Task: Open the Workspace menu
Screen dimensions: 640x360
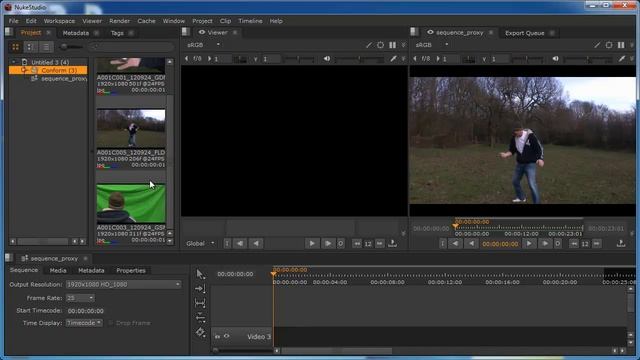Action: pyautogui.click(x=59, y=21)
